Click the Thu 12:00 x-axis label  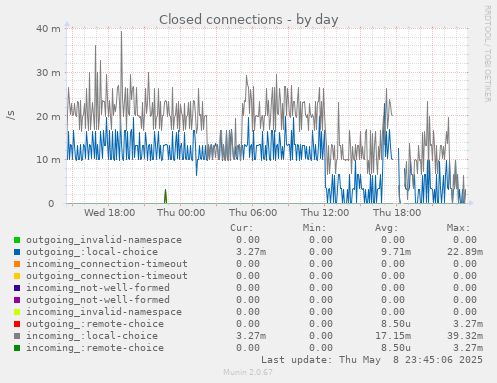[325, 213]
